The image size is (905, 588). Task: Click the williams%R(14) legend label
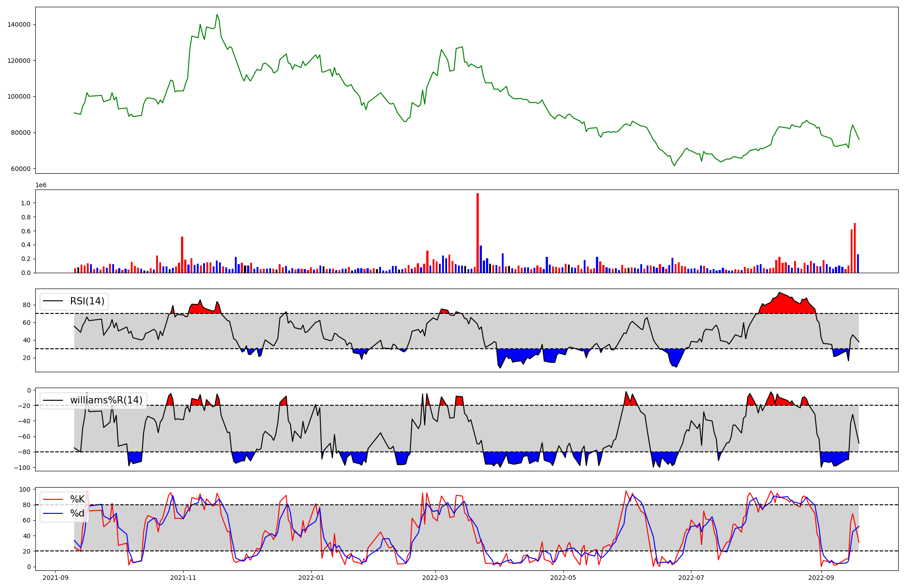pyautogui.click(x=106, y=400)
